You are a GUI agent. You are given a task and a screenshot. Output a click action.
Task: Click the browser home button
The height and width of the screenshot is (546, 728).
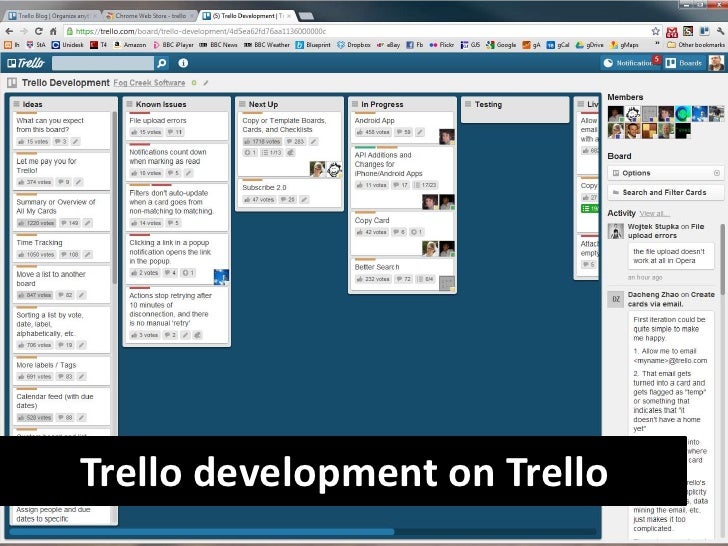(53, 31)
